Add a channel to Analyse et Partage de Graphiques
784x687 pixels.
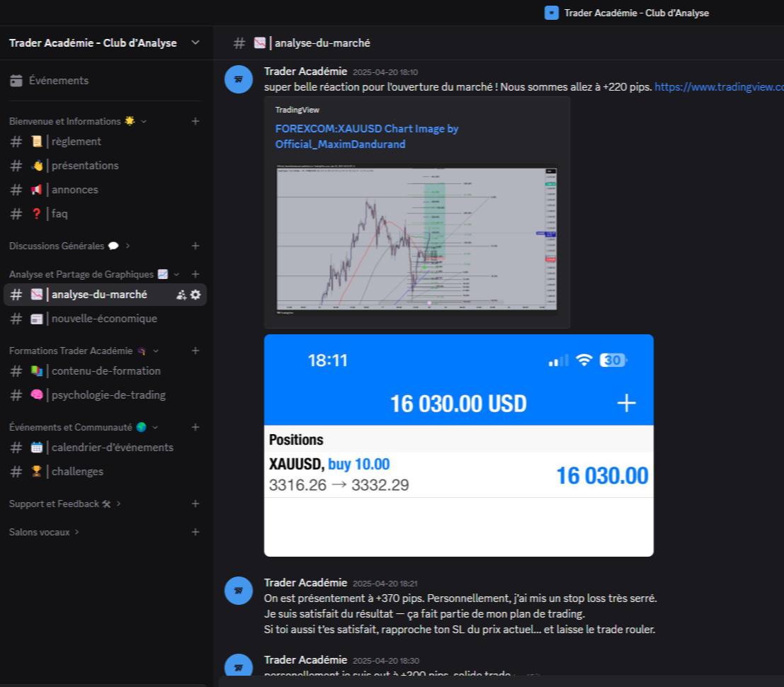tap(195, 274)
